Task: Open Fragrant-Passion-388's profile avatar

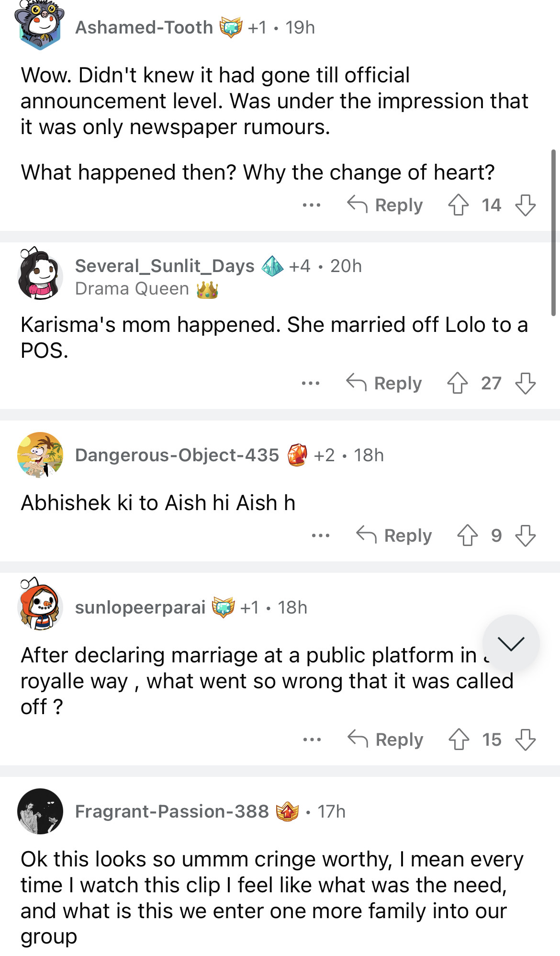Action: point(40,811)
